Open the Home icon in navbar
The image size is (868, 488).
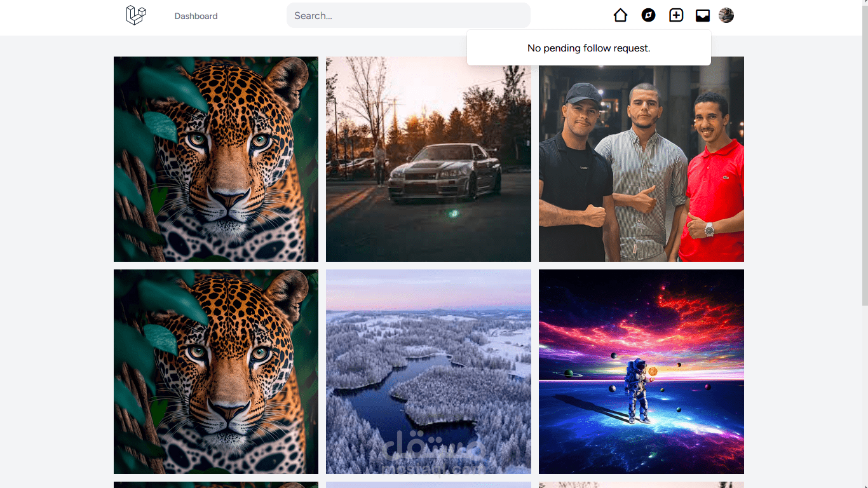(x=620, y=15)
